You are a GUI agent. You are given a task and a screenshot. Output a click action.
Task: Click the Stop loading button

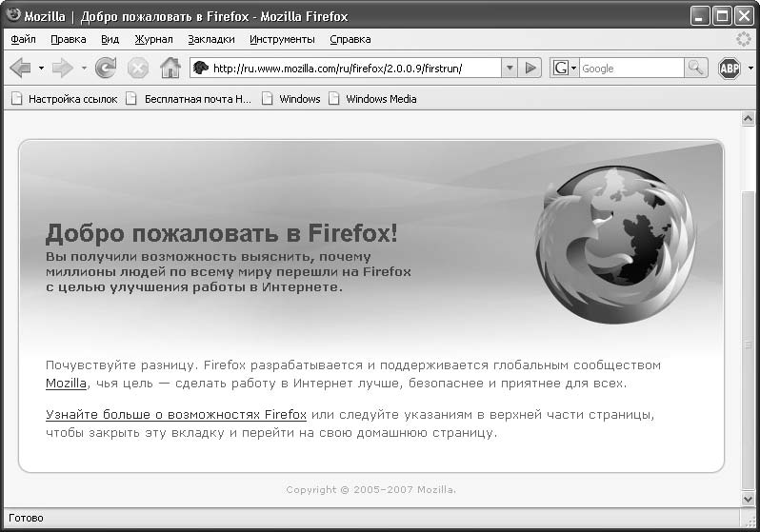coord(138,69)
